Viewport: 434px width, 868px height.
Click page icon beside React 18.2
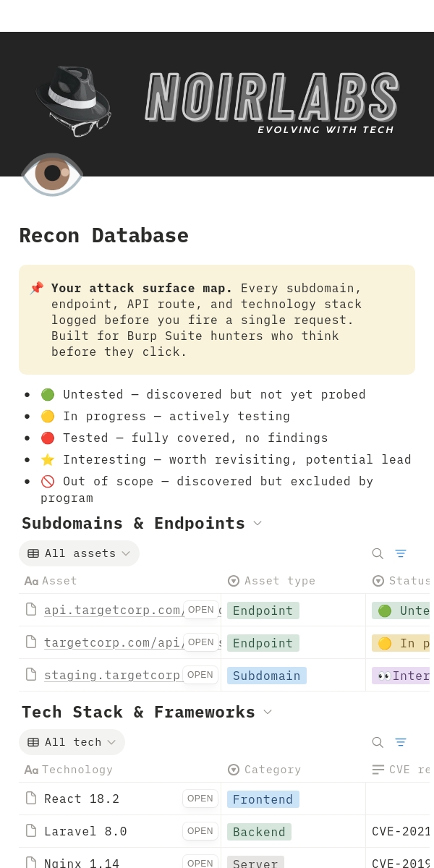31,799
